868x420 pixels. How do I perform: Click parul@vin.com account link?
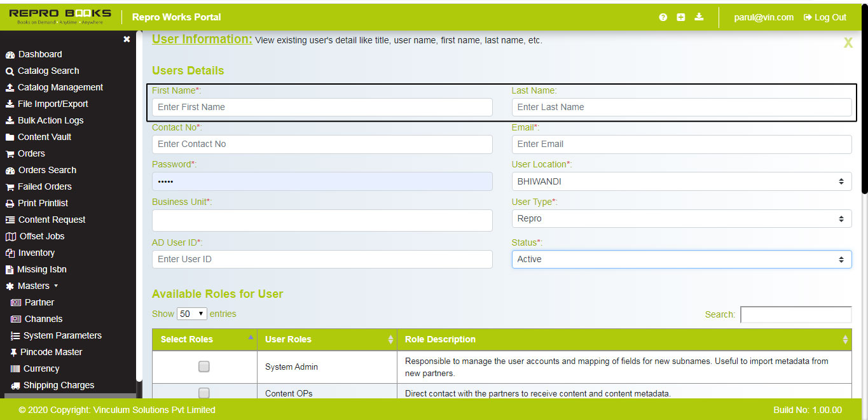[764, 17]
